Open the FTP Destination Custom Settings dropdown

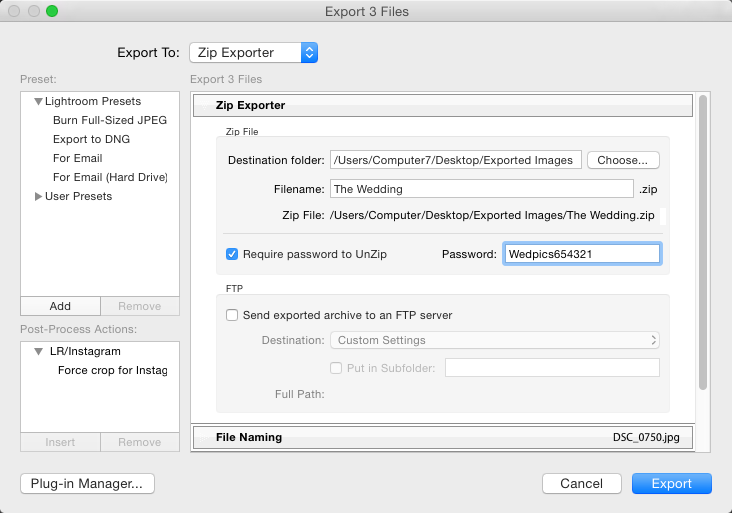[x=495, y=340]
